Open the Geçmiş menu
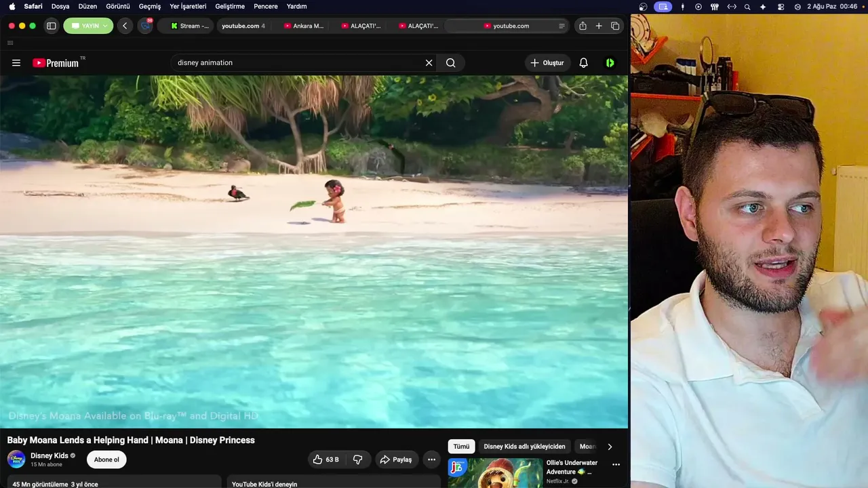The image size is (868, 488). pyautogui.click(x=150, y=6)
